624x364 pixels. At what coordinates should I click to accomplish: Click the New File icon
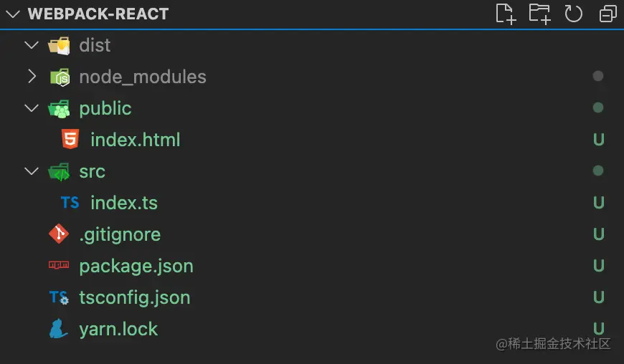coord(506,14)
